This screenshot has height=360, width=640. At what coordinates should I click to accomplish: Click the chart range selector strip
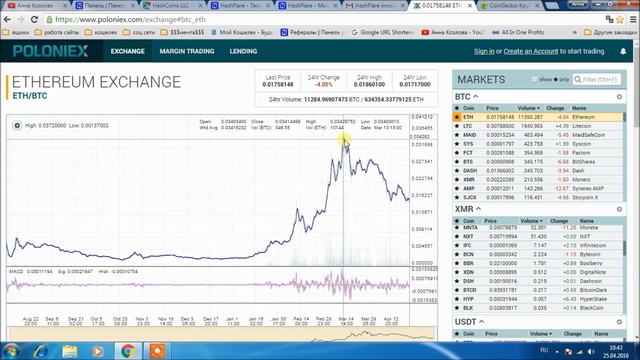(x=222, y=334)
